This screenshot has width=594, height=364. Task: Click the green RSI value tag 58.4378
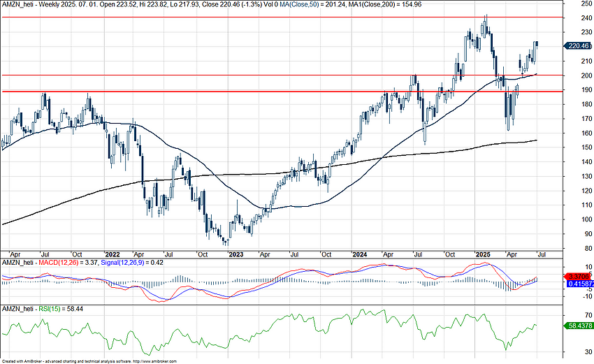[578, 326]
